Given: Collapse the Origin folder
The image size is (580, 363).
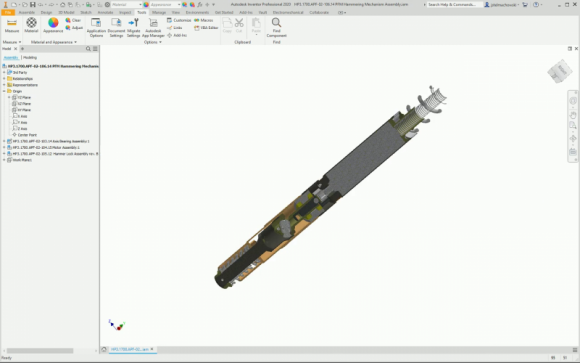Looking at the screenshot, I should coord(4,91).
